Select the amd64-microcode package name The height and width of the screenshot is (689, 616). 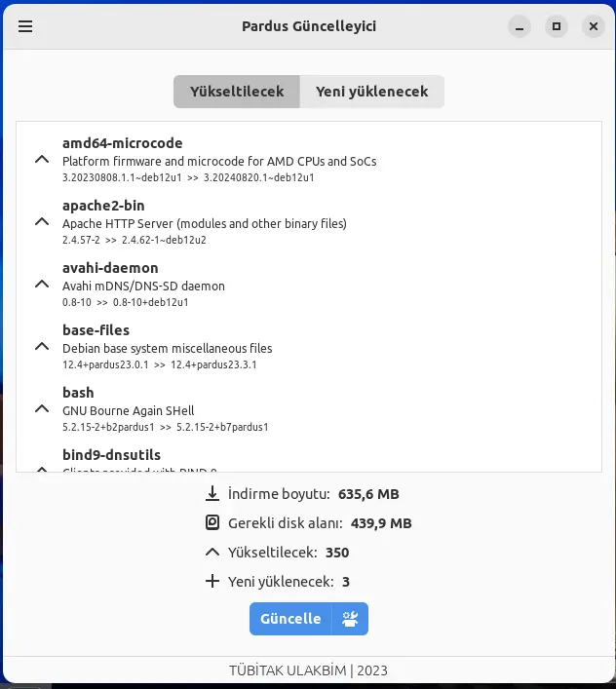123,143
